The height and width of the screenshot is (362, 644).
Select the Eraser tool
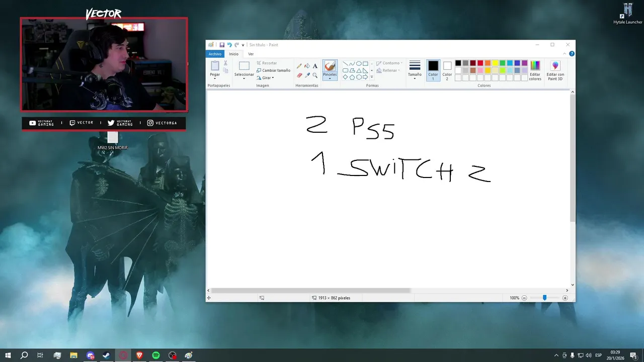[x=299, y=75]
